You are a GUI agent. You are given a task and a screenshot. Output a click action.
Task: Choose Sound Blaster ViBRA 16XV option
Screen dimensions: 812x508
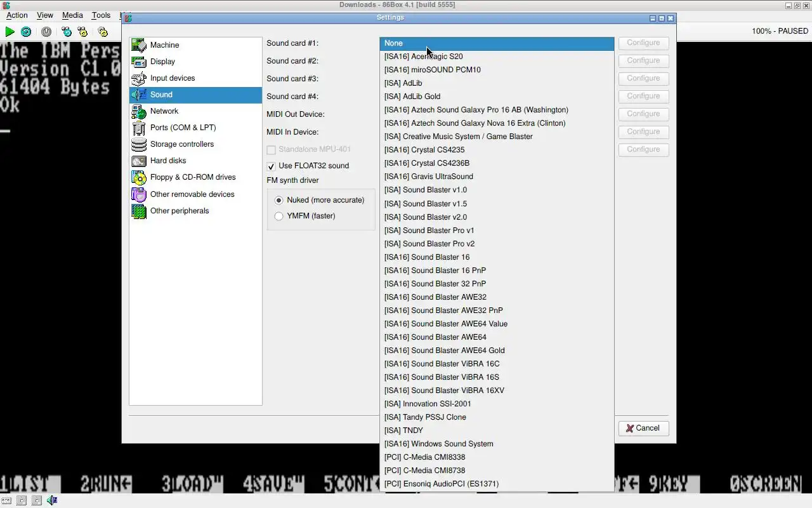pos(497,391)
